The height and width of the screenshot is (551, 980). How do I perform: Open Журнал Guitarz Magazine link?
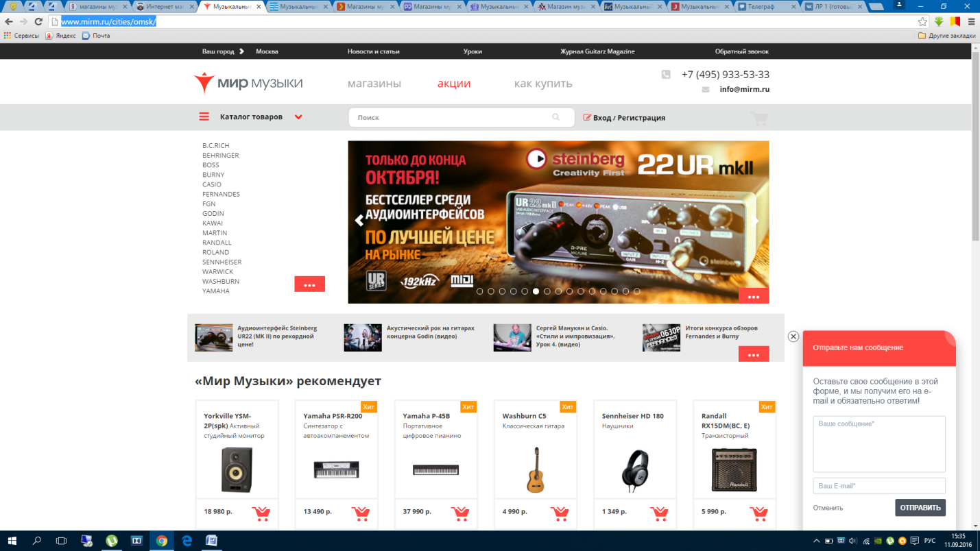tap(597, 51)
